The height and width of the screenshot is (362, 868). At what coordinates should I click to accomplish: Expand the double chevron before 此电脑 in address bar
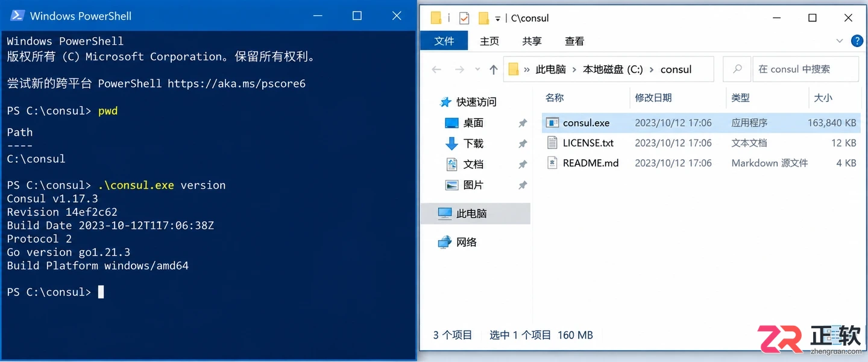click(x=527, y=69)
